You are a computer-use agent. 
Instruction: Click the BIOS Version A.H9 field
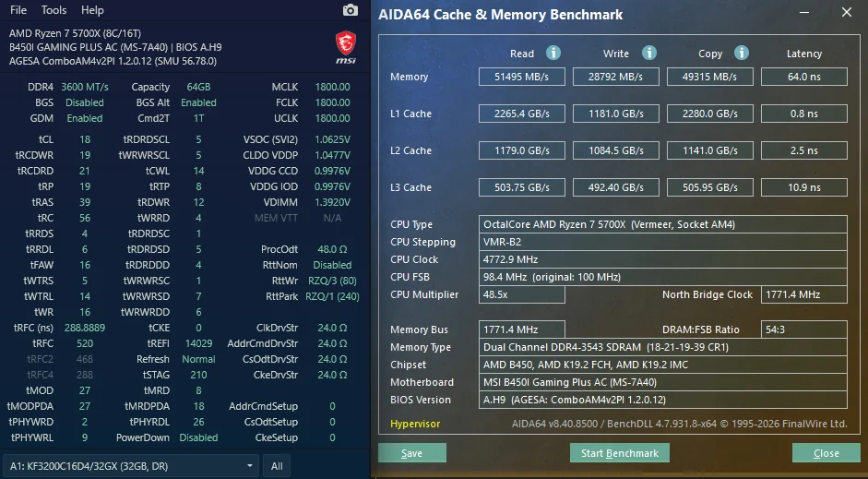coord(662,400)
